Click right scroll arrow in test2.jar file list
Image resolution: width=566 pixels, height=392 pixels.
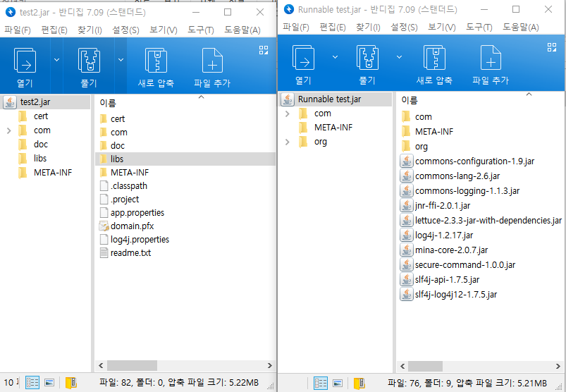pyautogui.click(x=270, y=366)
